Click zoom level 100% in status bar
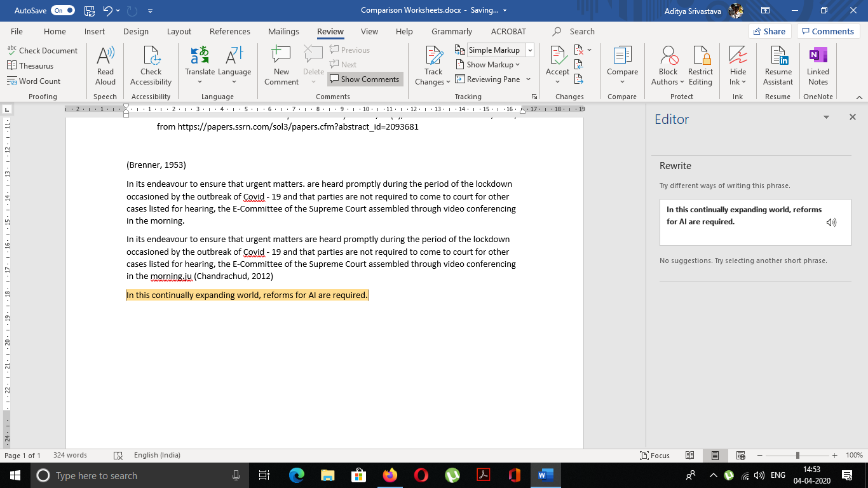This screenshot has width=868, height=488. [854, 456]
